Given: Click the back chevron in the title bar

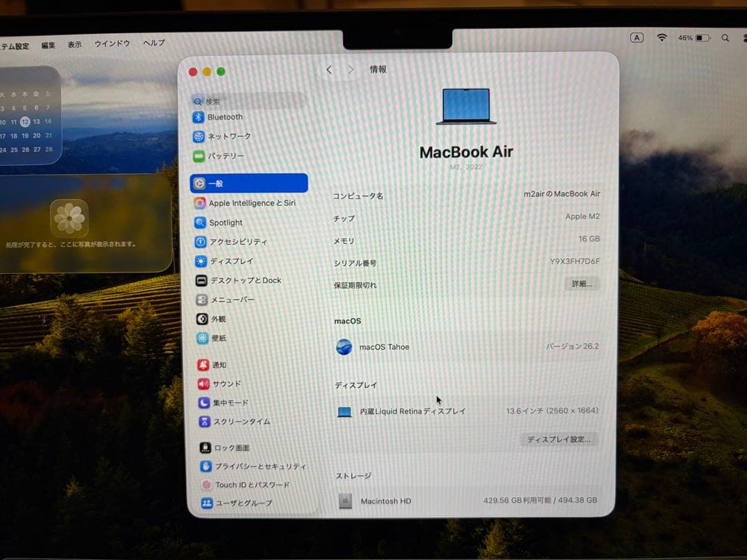Looking at the screenshot, I should click(x=329, y=69).
